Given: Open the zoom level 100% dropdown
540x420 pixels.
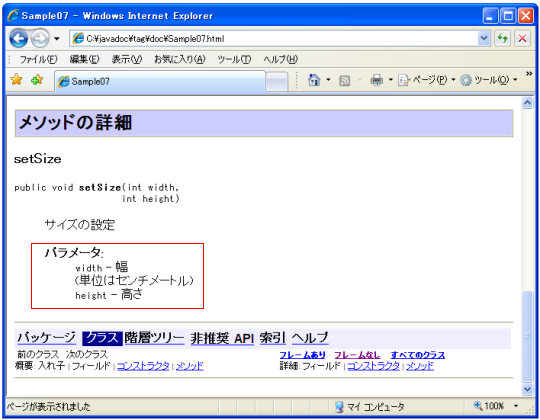Looking at the screenshot, I should [516, 406].
